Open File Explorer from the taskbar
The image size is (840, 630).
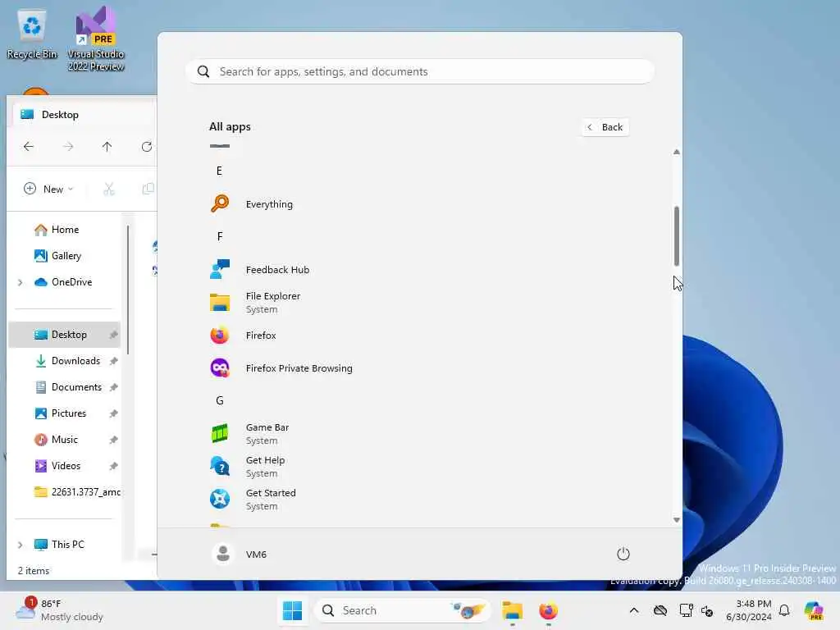click(512, 610)
